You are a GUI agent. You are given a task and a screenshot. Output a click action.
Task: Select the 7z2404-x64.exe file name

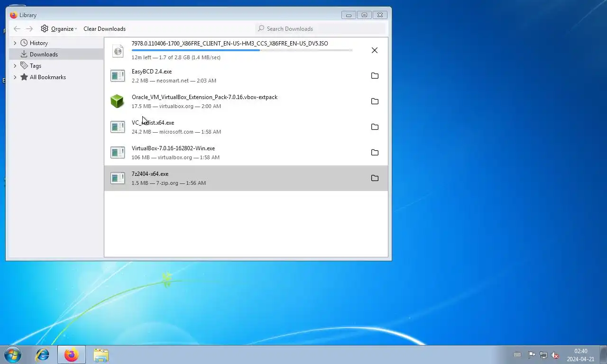click(x=150, y=174)
